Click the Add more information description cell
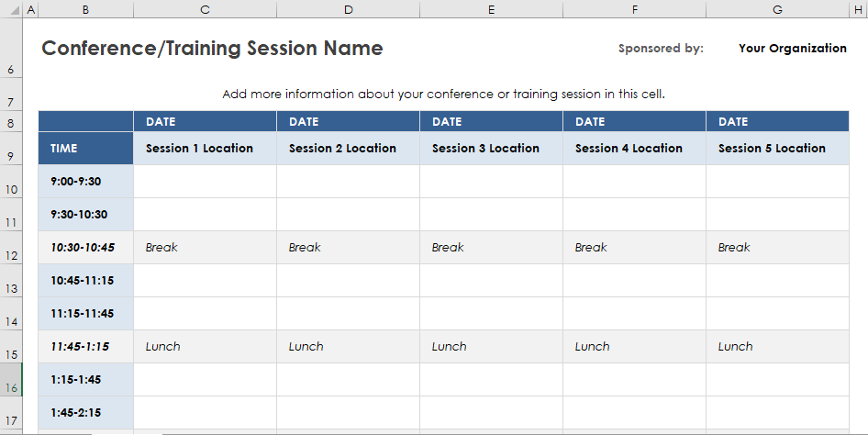Viewport: 868px width, 435px height. point(443,95)
